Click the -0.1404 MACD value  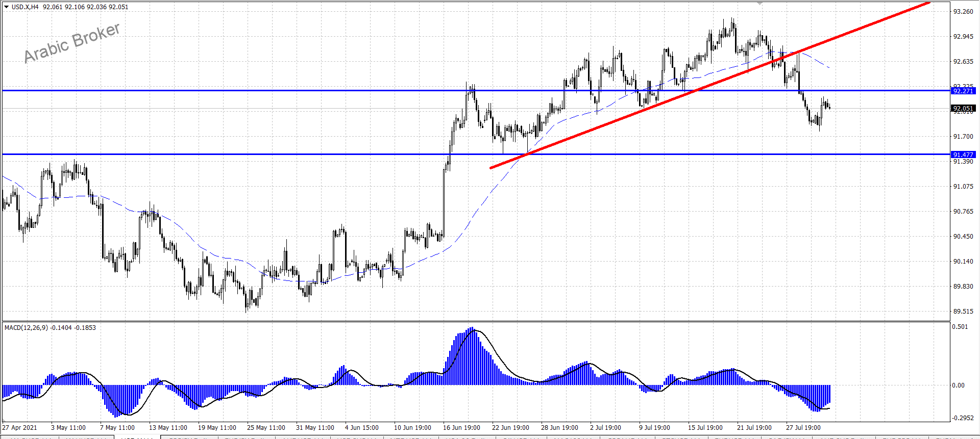(61, 328)
